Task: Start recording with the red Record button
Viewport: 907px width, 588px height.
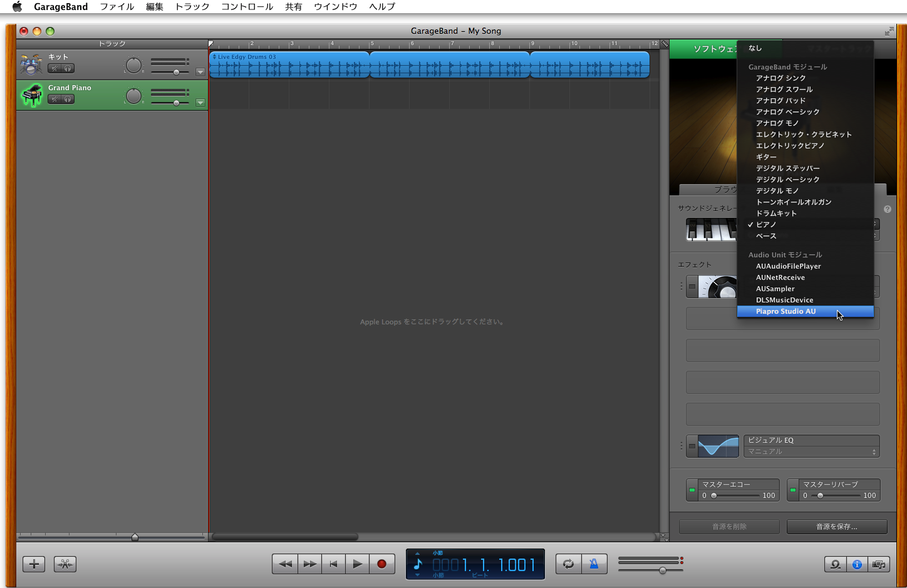Action: 381,564
